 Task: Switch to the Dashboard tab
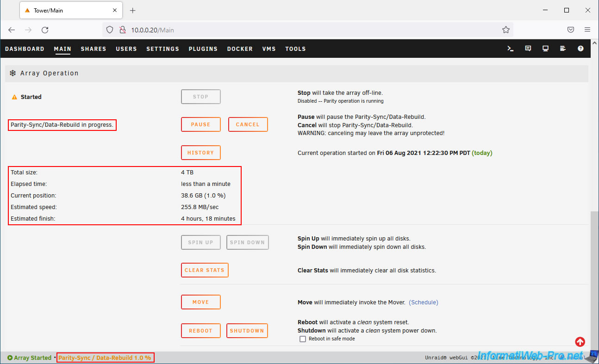25,49
